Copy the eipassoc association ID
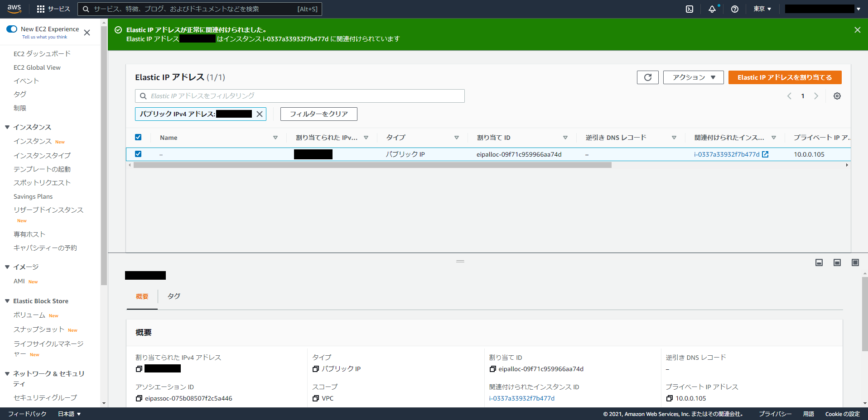This screenshot has height=420, width=868. pyautogui.click(x=139, y=398)
